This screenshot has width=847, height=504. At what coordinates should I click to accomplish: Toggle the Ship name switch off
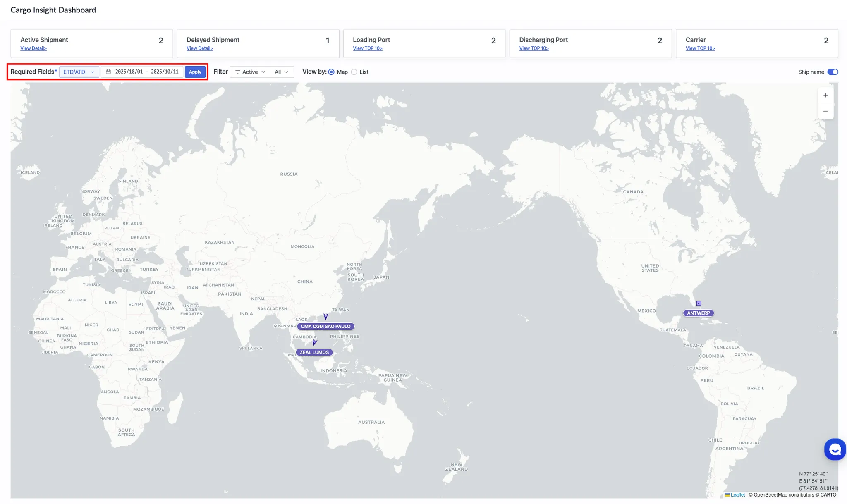coord(833,72)
